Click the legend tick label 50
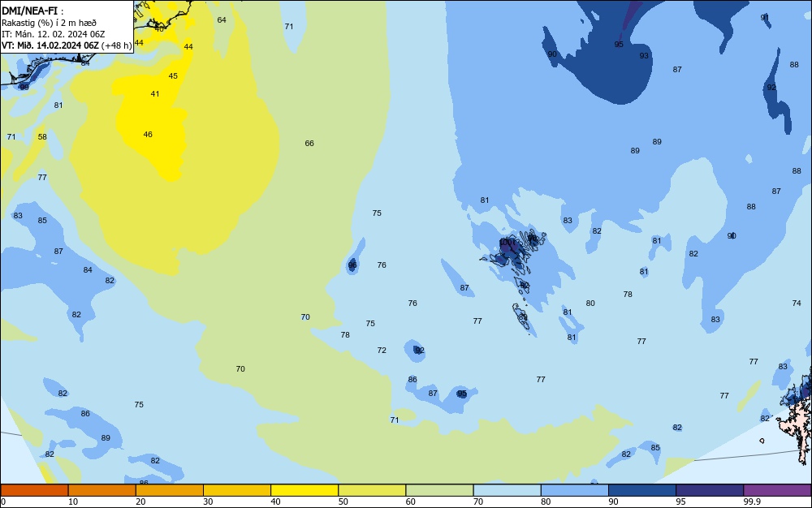The height and width of the screenshot is (508, 812). [343, 502]
